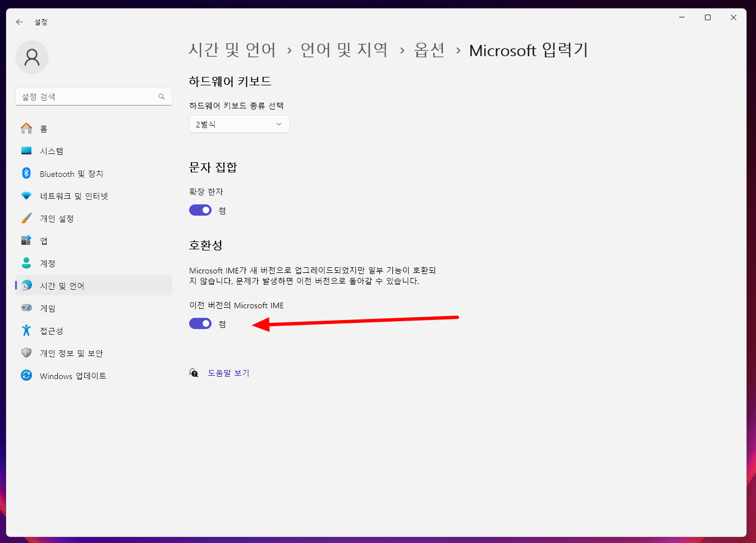
Task: Select 시간 및 언어 in sidebar
Action: tap(94, 286)
